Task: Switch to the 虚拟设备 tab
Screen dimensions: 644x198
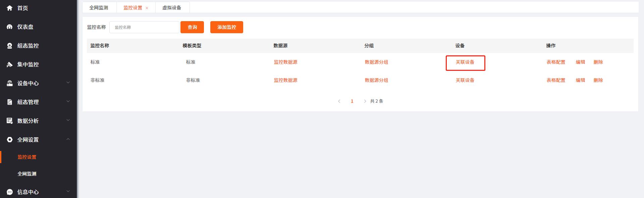Action: tap(172, 8)
